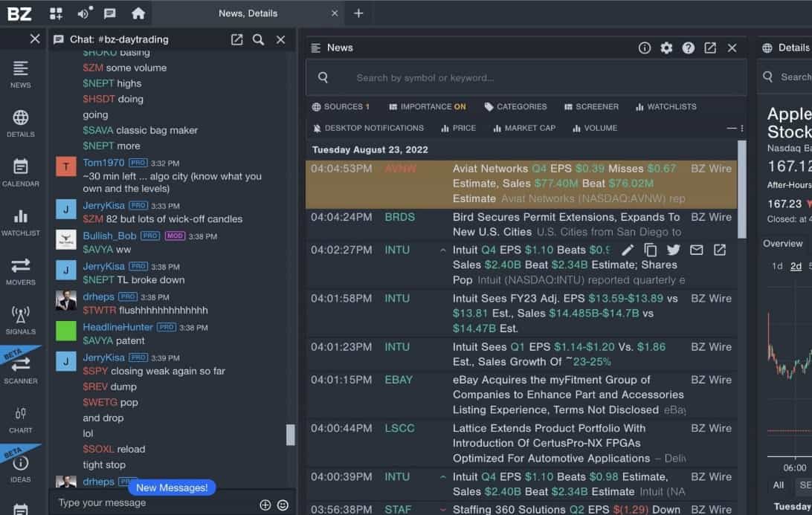Copy the Intuit Q4 EPS headline
The height and width of the screenshot is (515, 812).
pyautogui.click(x=651, y=250)
